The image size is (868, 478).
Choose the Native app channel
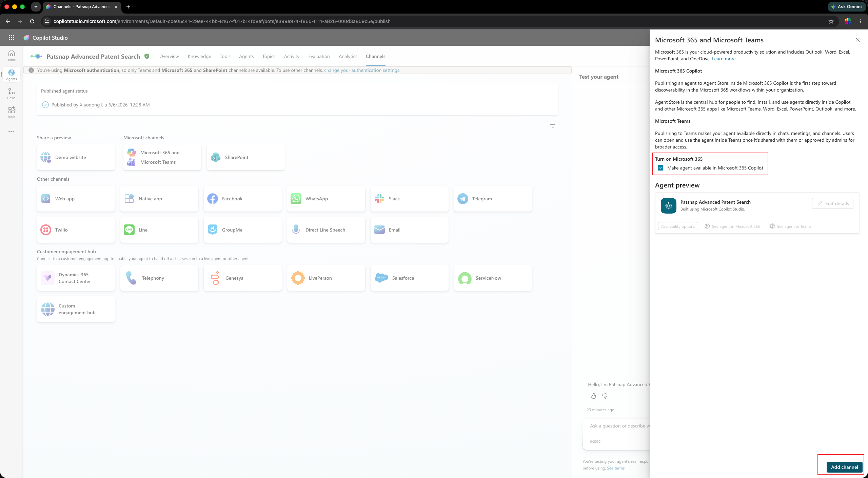tap(159, 199)
